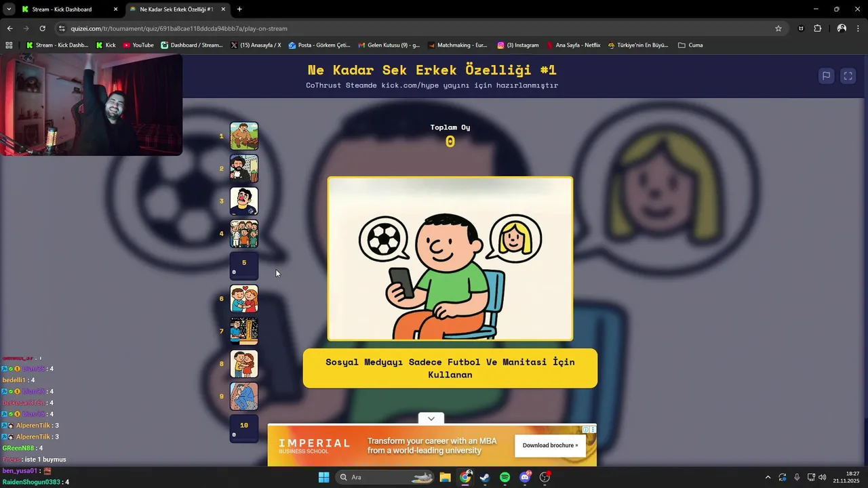Open 'Posta - Görkem Çeti...' bookmark

[x=319, y=45]
